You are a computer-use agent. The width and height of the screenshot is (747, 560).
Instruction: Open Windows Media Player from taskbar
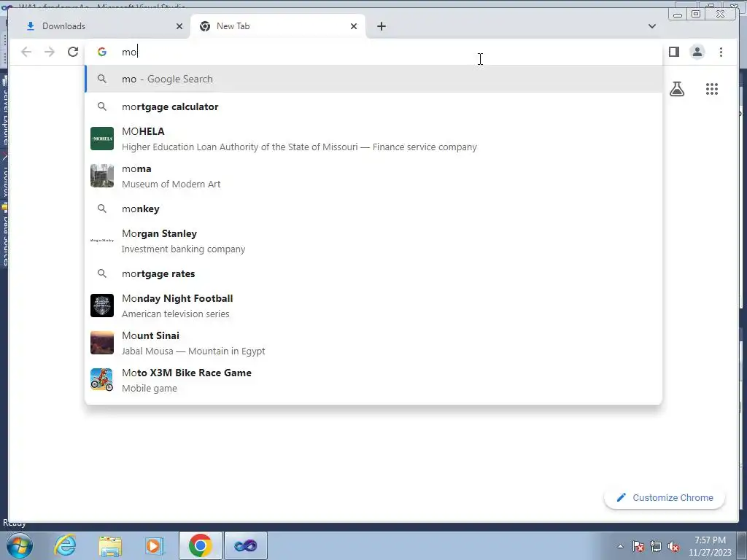[x=155, y=545]
